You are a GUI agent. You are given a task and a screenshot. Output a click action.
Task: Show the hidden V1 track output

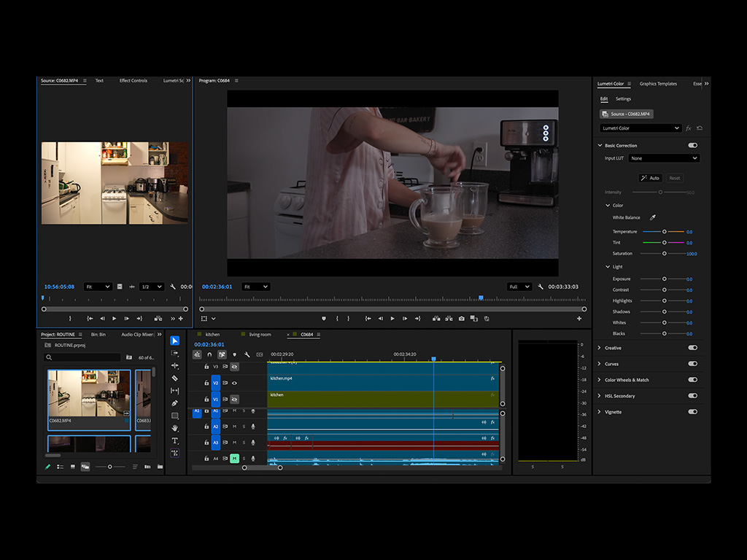pos(235,399)
